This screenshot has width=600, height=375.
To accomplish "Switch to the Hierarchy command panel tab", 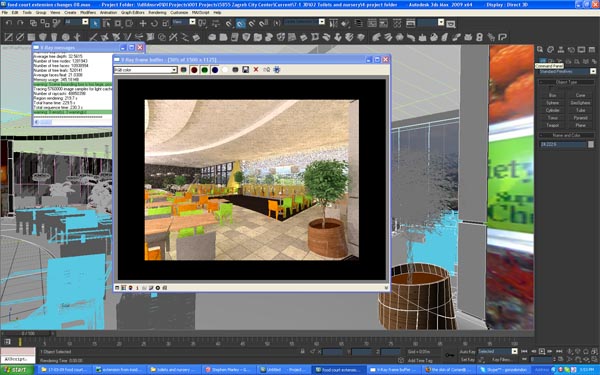I will [561, 50].
